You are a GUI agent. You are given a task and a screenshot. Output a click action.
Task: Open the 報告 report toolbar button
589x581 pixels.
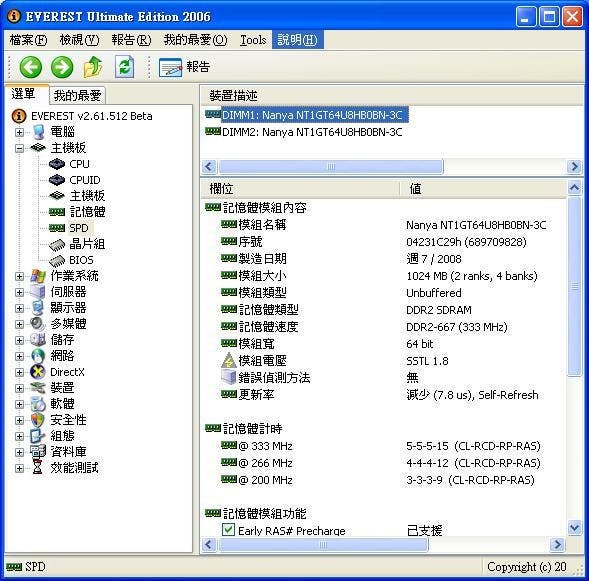tap(184, 67)
